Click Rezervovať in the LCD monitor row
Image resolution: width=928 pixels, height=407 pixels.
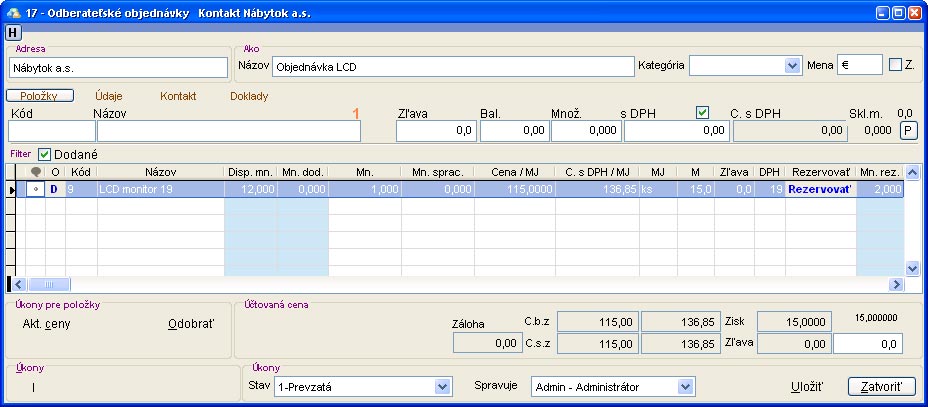(819, 188)
